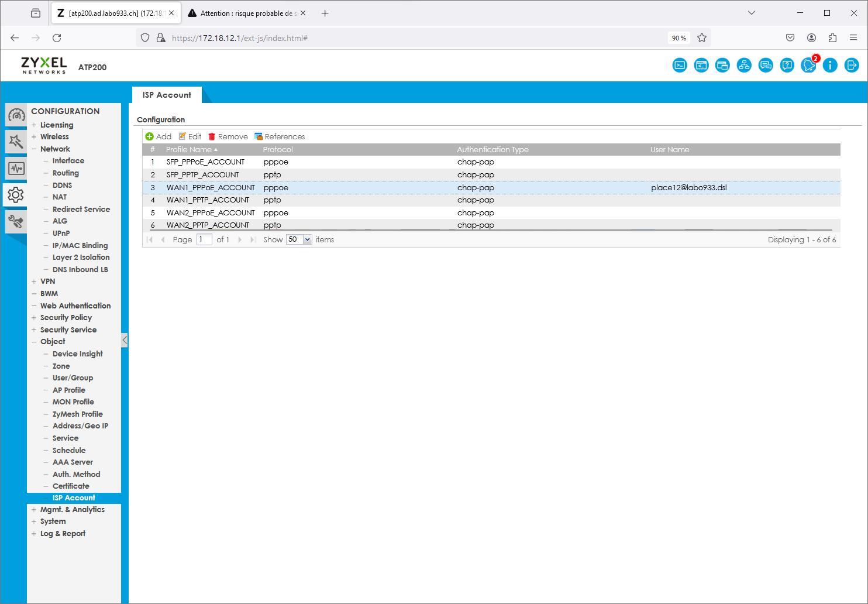Viewport: 868px width, 604px height.
Task: Select the WAN2_PPPoE_ACCOUNT row
Action: pyautogui.click(x=491, y=213)
